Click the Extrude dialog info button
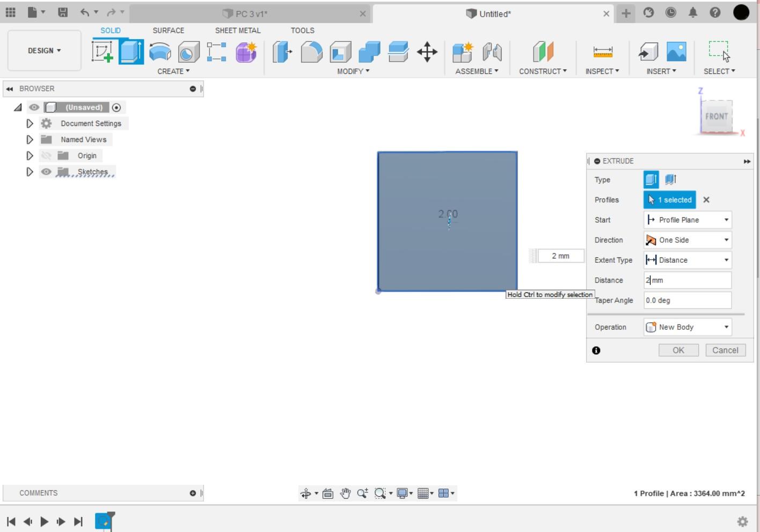 coord(596,350)
